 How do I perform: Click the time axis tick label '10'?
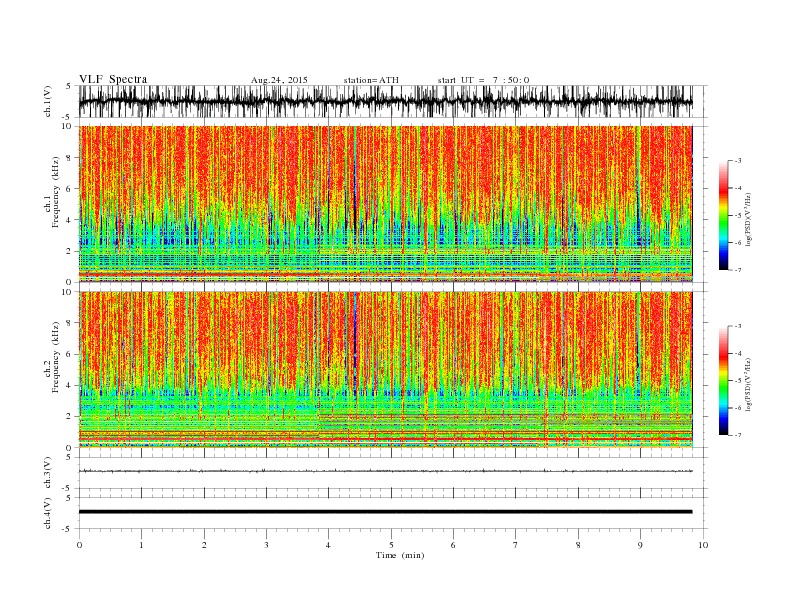tap(703, 545)
